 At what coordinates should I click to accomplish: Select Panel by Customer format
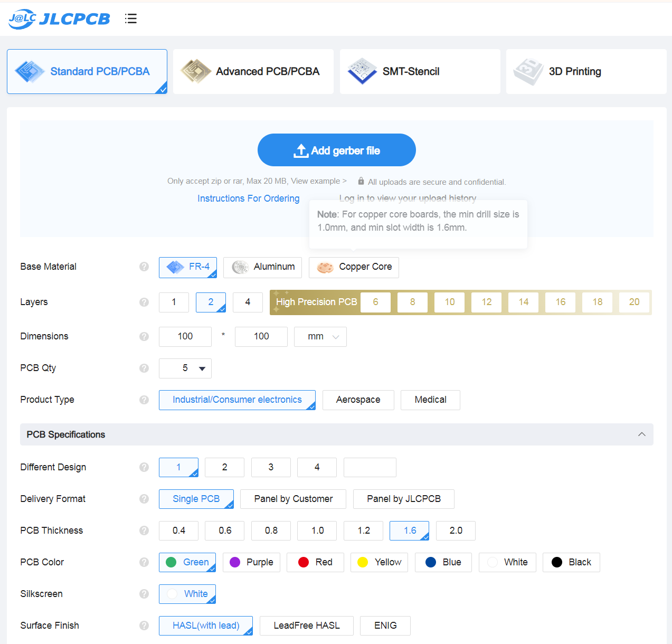[x=294, y=499]
